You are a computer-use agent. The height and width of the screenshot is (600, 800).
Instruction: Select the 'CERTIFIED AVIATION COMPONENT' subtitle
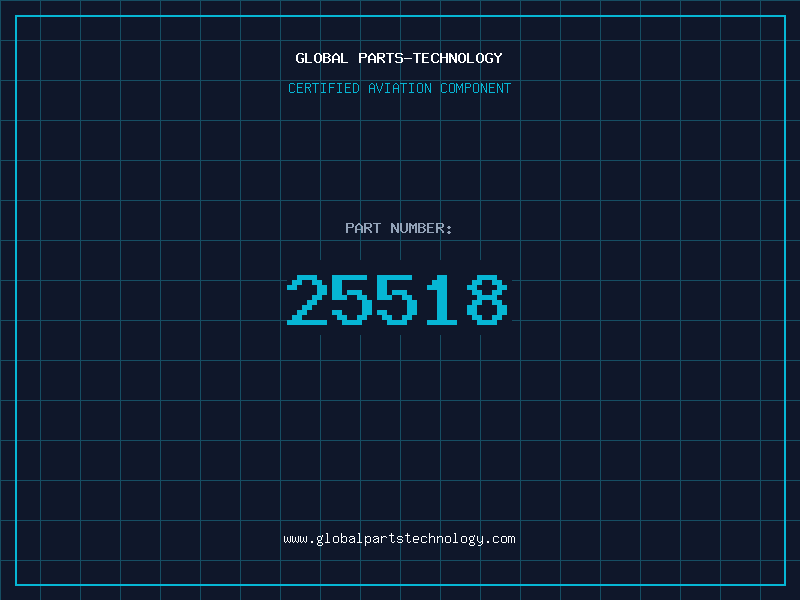[x=399, y=88]
